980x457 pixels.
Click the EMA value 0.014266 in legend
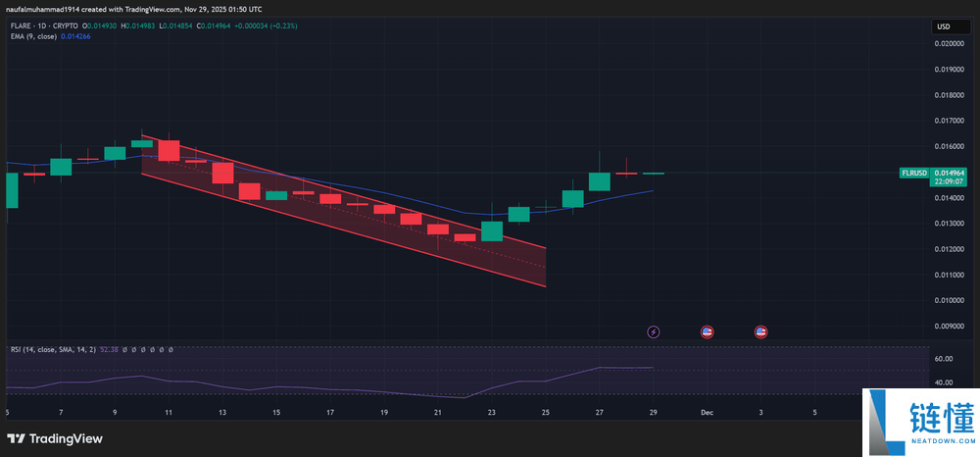[x=76, y=35]
